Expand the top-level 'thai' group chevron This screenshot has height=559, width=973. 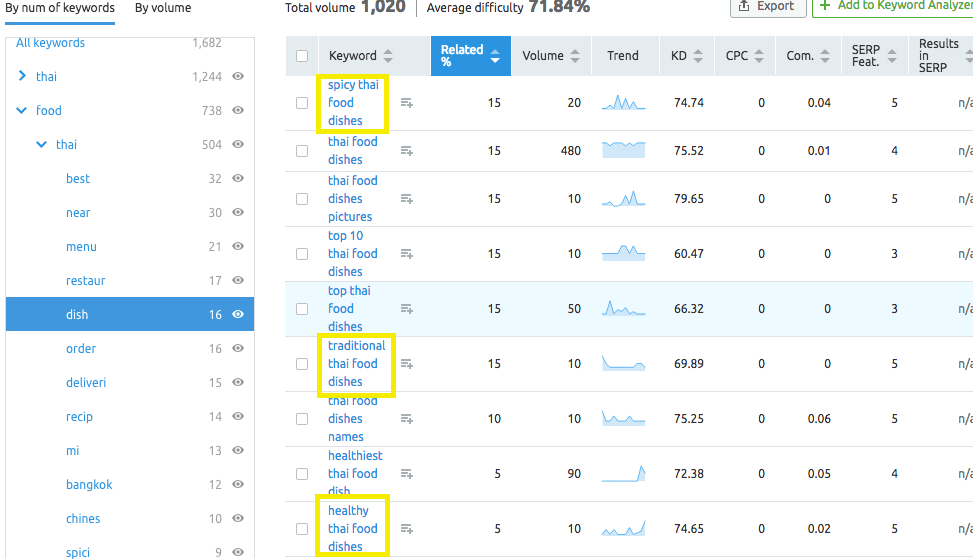pyautogui.click(x=22, y=76)
